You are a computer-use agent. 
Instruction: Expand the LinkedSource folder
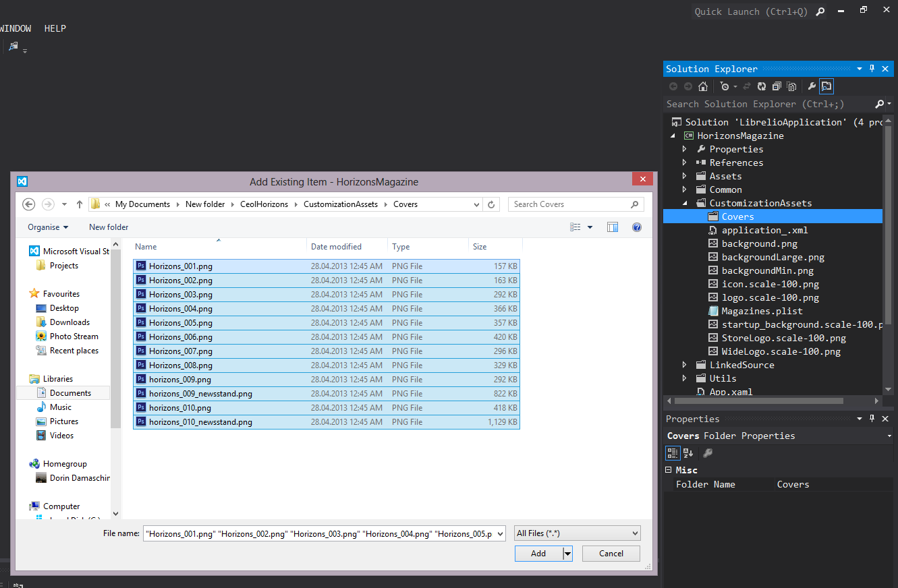pos(684,365)
